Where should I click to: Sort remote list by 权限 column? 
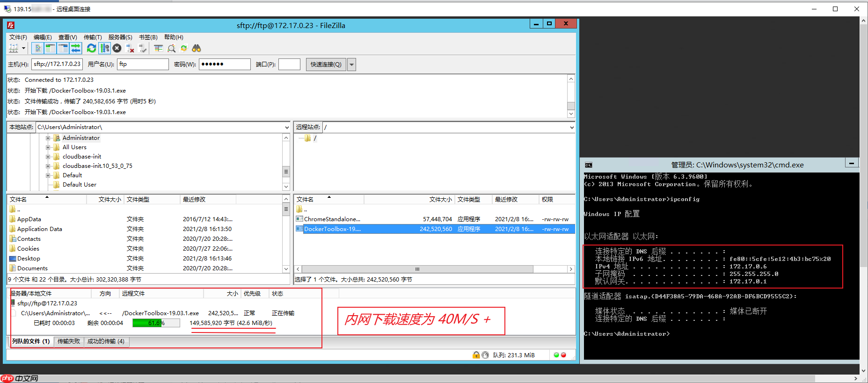click(557, 200)
